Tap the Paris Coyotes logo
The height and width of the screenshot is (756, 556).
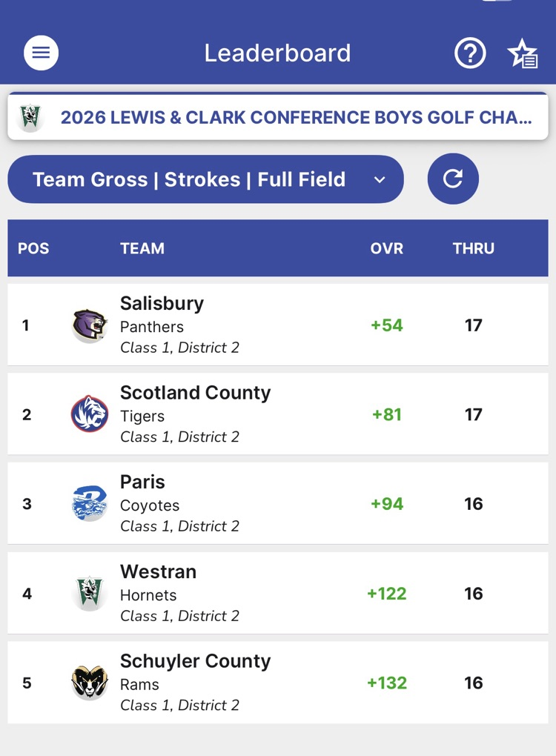click(90, 504)
